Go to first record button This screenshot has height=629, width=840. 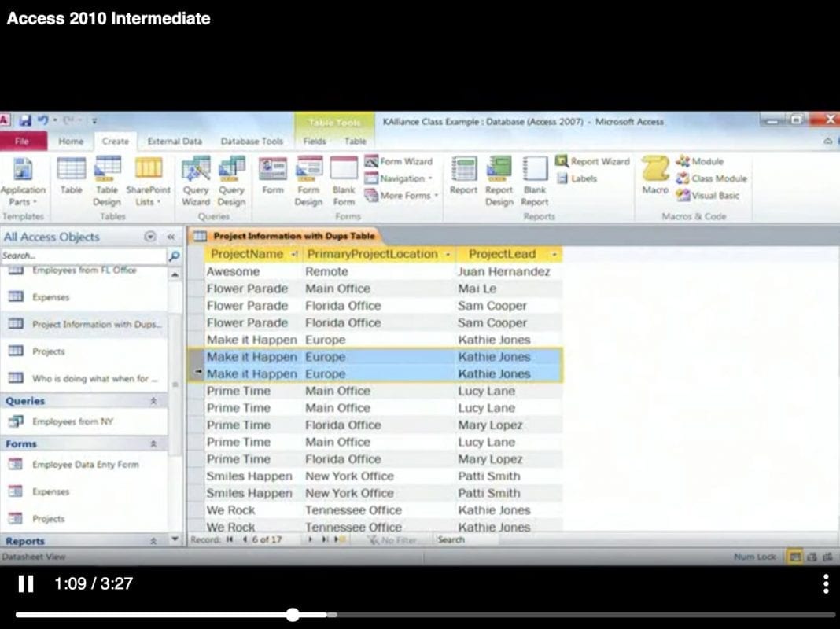(230, 539)
